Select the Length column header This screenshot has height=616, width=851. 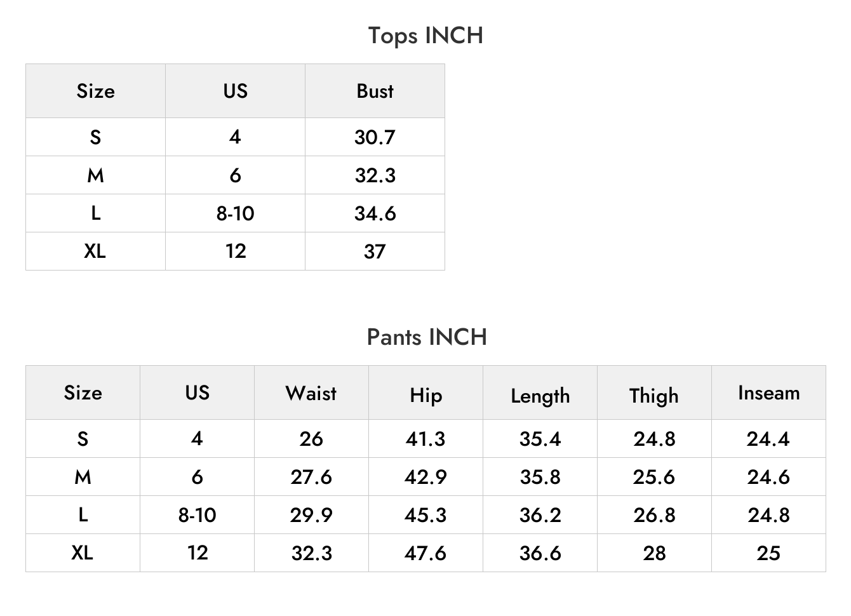coord(540,392)
